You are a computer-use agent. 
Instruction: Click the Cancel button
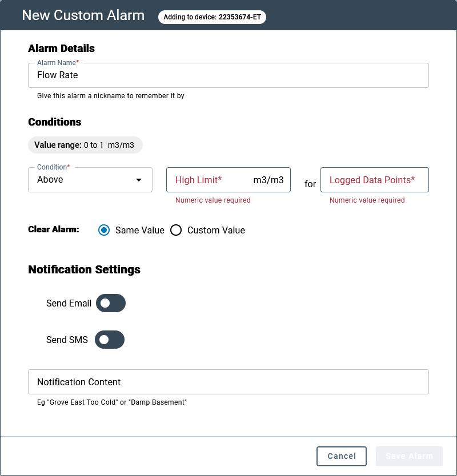click(342, 456)
